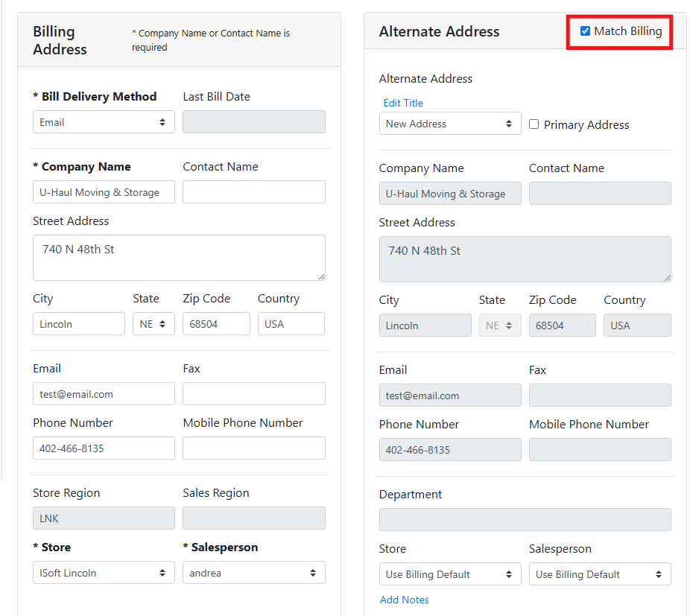The height and width of the screenshot is (616, 690).
Task: Uncheck the Match Billing checkbox
Action: click(x=585, y=31)
